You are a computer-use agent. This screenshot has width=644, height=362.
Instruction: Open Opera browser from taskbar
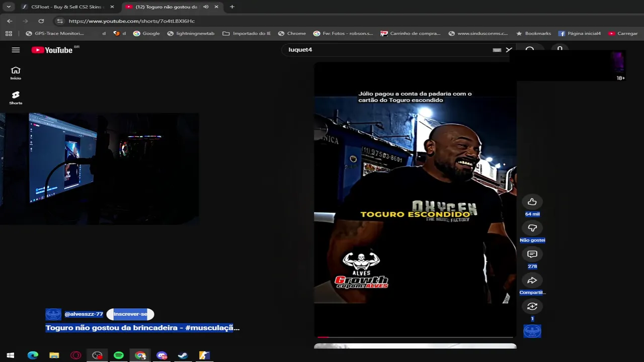click(75, 355)
